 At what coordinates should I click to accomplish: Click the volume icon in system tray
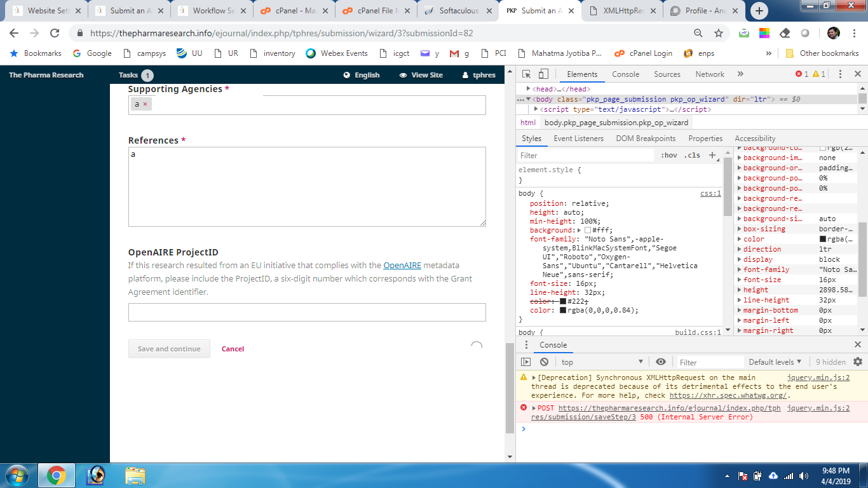point(804,476)
